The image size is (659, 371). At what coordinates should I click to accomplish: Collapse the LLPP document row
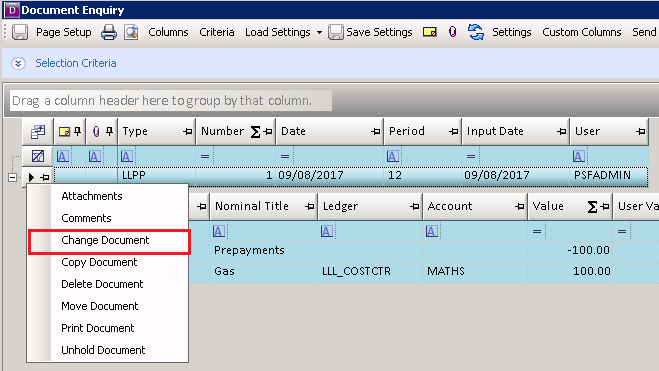(x=13, y=177)
